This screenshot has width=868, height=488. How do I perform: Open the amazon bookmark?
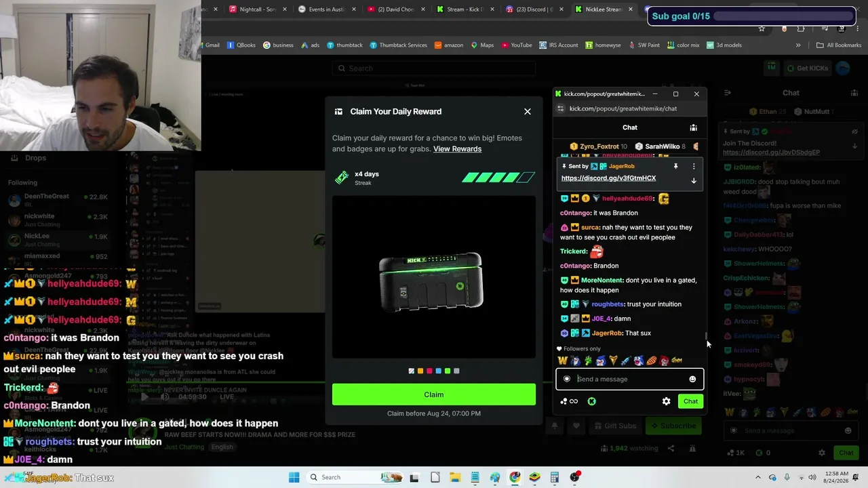(448, 45)
